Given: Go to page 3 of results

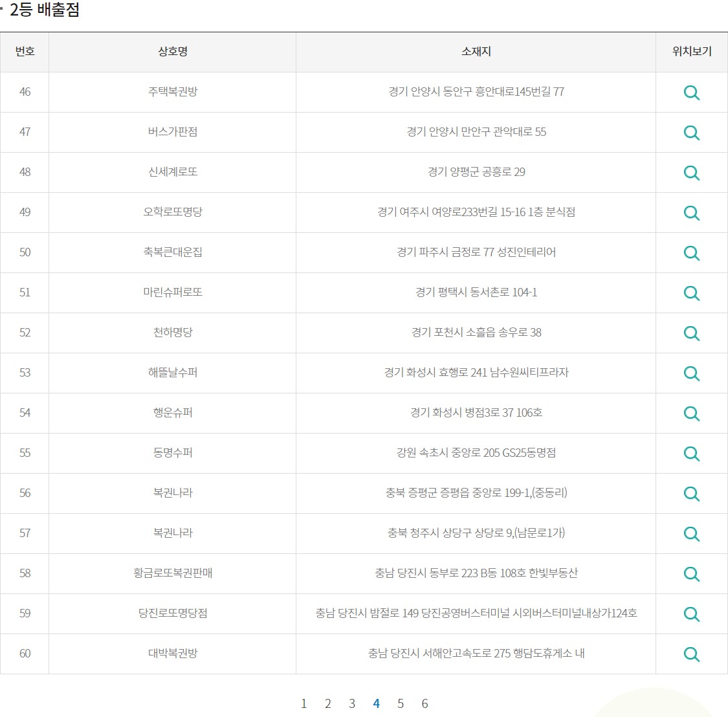Looking at the screenshot, I should (x=352, y=703).
